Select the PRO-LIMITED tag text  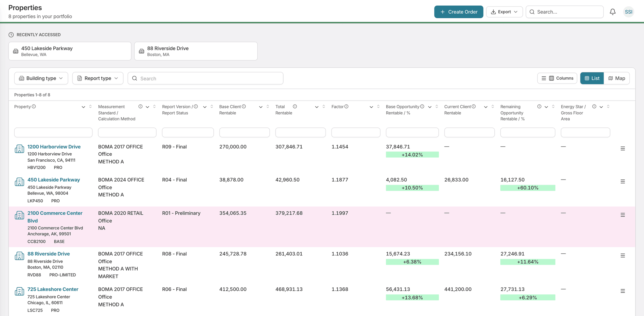click(x=62, y=275)
